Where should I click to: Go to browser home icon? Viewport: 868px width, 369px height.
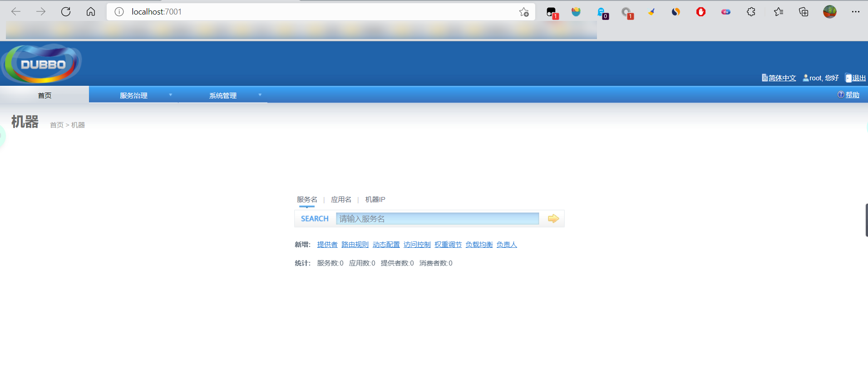point(91,12)
